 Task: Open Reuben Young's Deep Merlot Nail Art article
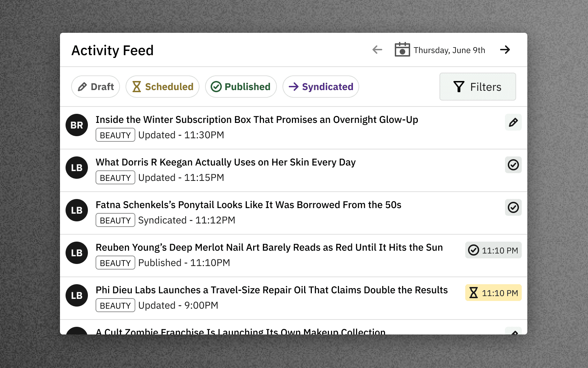269,248
